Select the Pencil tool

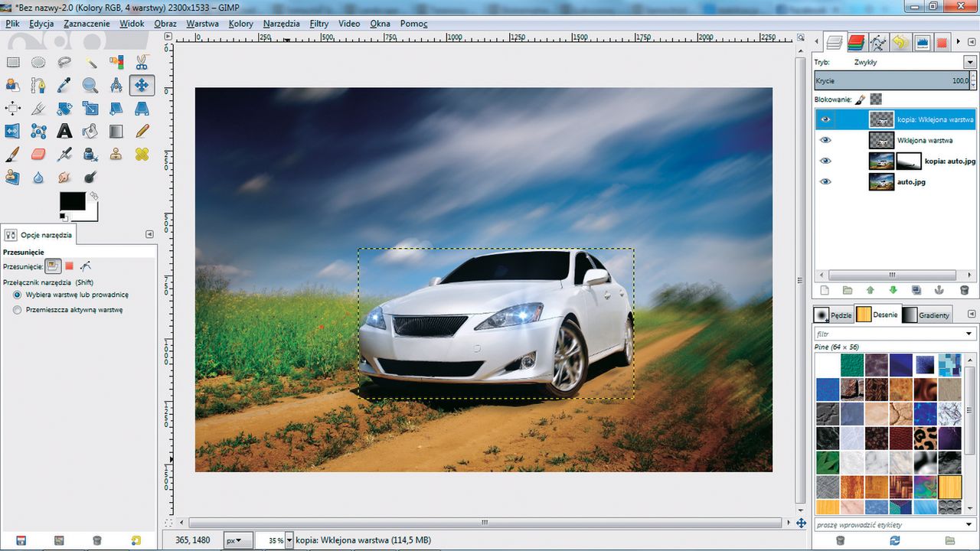click(142, 131)
